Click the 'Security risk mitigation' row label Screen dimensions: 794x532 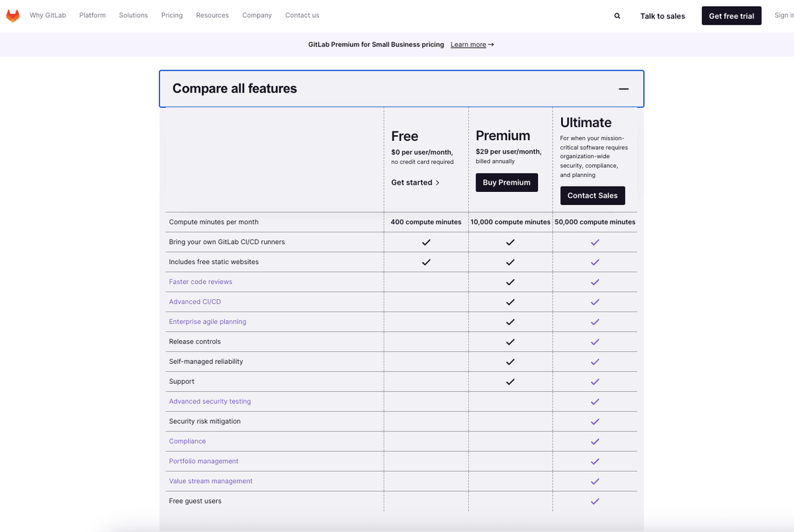point(205,421)
